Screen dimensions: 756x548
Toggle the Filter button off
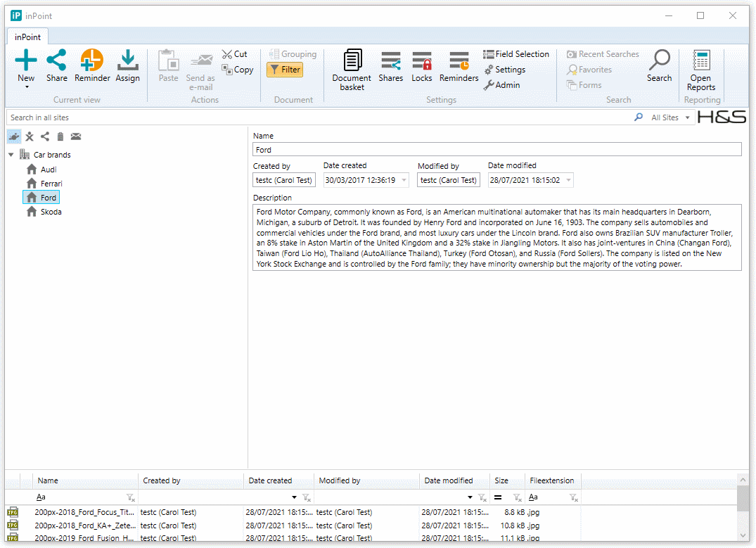pos(285,70)
